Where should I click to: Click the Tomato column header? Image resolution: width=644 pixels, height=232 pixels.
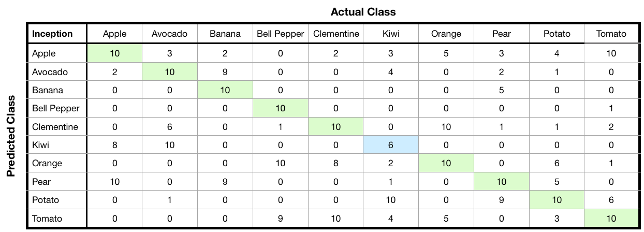coord(611,34)
